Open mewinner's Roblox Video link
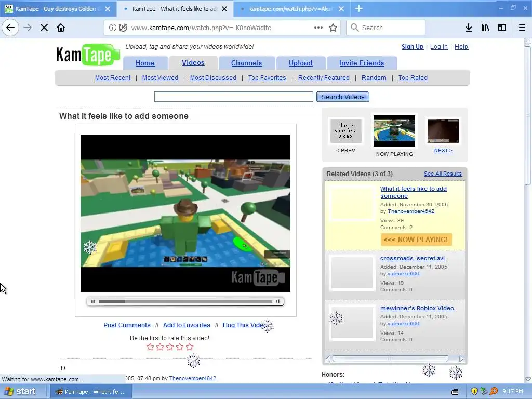This screenshot has width=532, height=399. pyautogui.click(x=417, y=308)
